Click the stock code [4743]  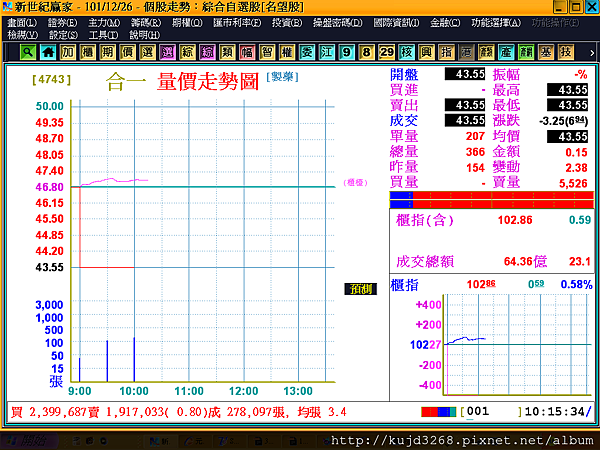[52, 80]
